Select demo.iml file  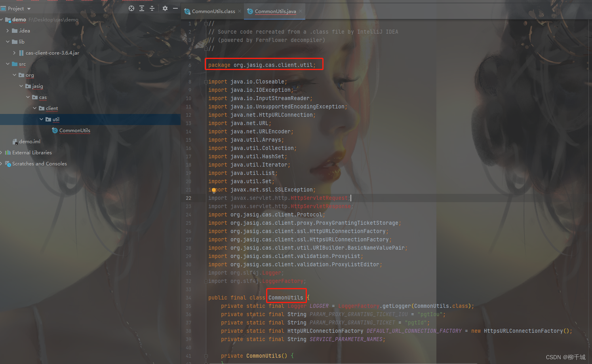(x=30, y=142)
